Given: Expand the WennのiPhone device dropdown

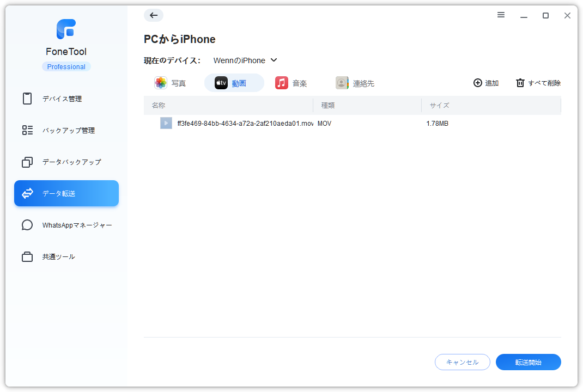Looking at the screenshot, I should click(x=245, y=60).
